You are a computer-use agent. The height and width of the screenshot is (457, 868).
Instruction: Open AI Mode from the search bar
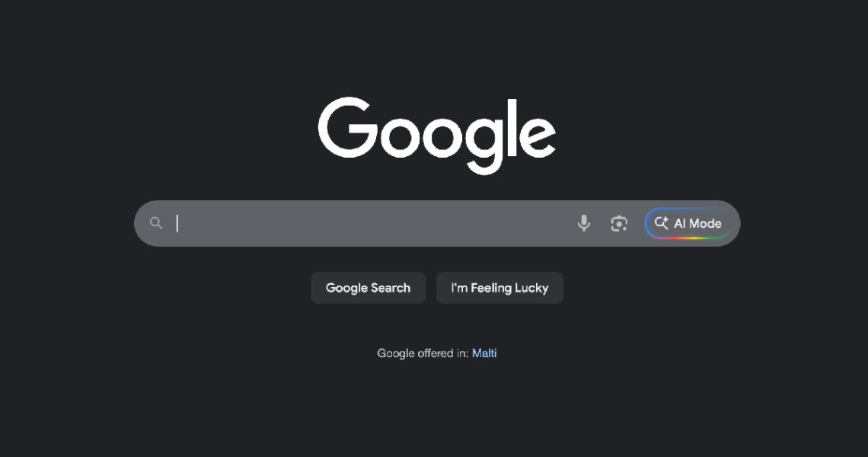(688, 223)
